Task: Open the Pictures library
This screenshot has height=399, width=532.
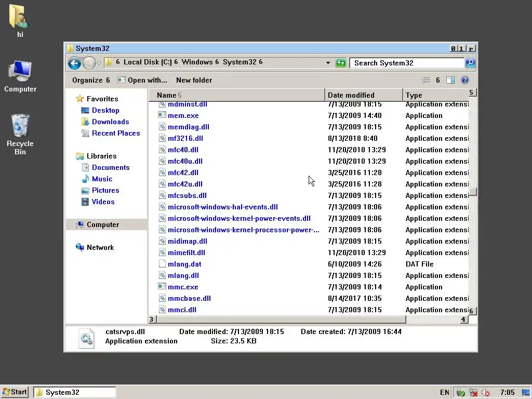Action: tap(100, 190)
